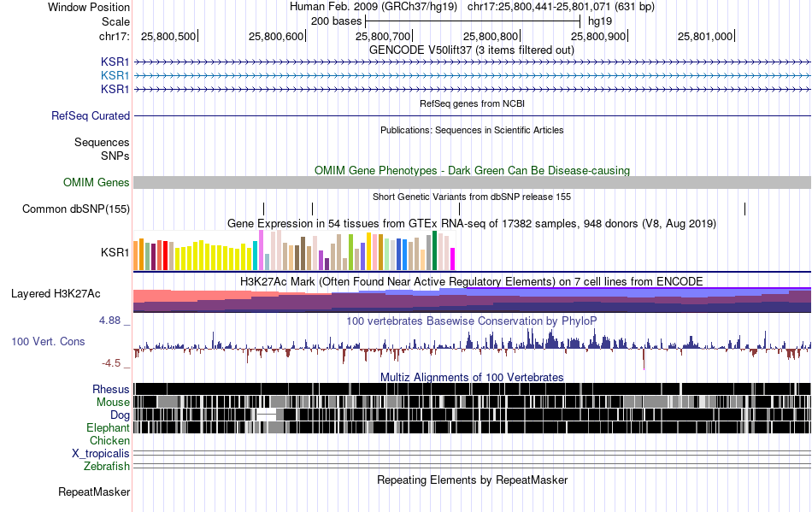Click the red GTEx expression bar

165,256
